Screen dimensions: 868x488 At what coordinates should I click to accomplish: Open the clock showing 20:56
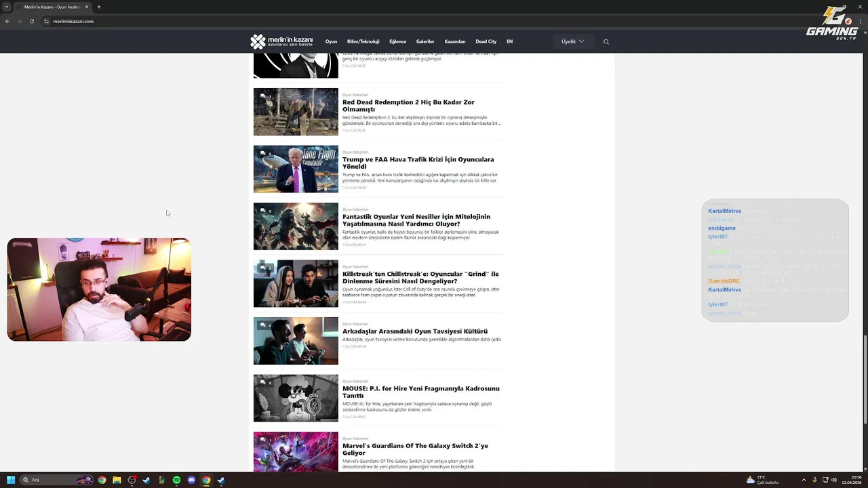852,480
